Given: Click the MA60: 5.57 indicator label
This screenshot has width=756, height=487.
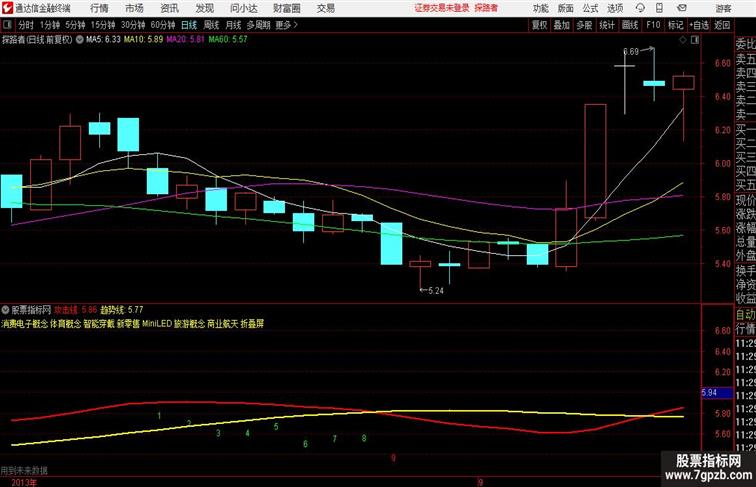Looking at the screenshot, I should point(228,40).
